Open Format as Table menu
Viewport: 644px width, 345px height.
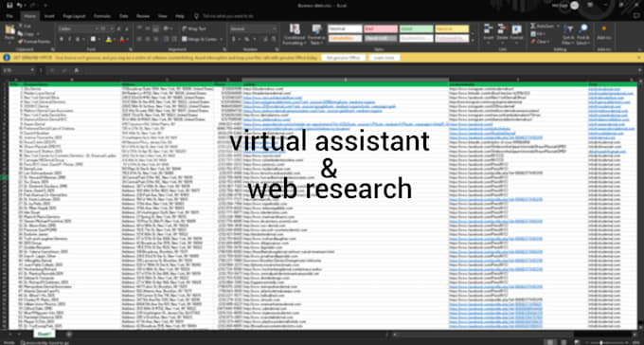click(315, 34)
